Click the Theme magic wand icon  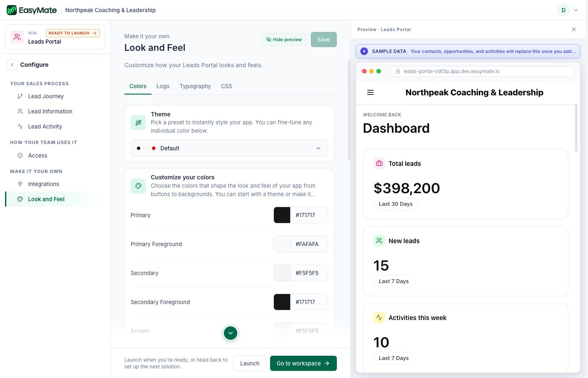(x=138, y=123)
